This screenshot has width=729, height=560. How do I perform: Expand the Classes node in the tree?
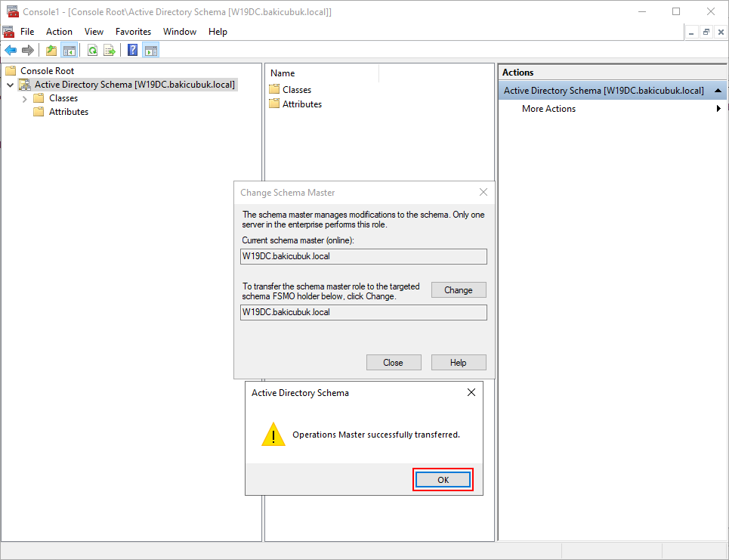coord(25,98)
